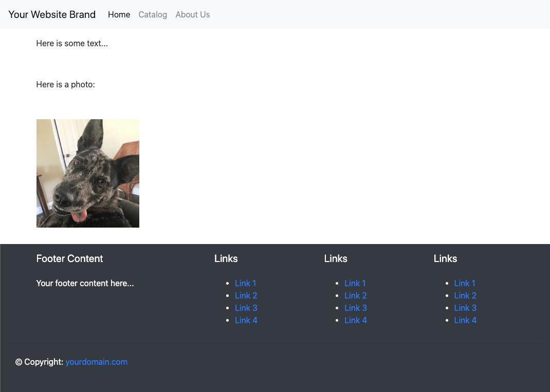Open Link 1 in the rightmost Links column

465,283
